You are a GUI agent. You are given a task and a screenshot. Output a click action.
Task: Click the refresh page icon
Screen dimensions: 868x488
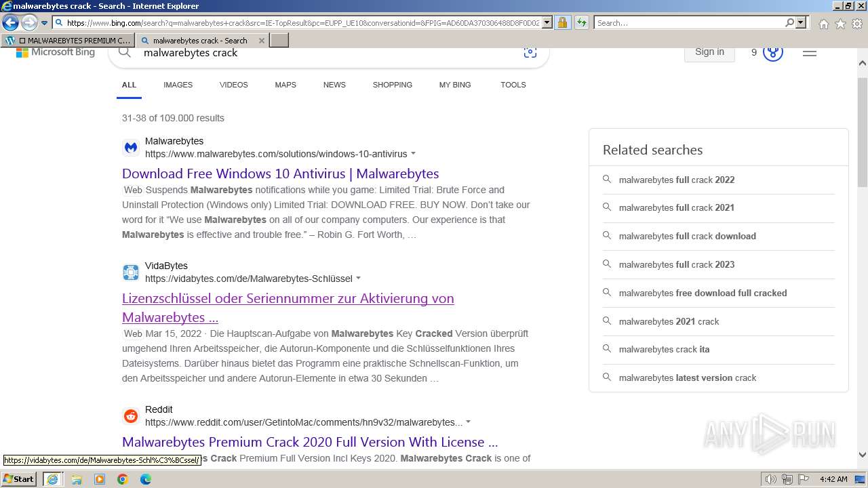(581, 23)
